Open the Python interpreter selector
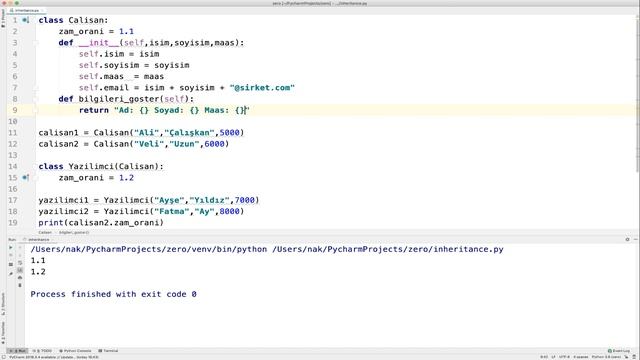The height and width of the screenshot is (360, 640). point(606,357)
